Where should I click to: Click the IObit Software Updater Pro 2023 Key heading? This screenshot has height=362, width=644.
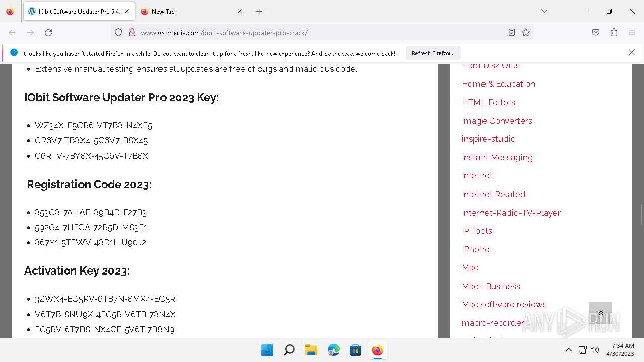click(x=122, y=98)
